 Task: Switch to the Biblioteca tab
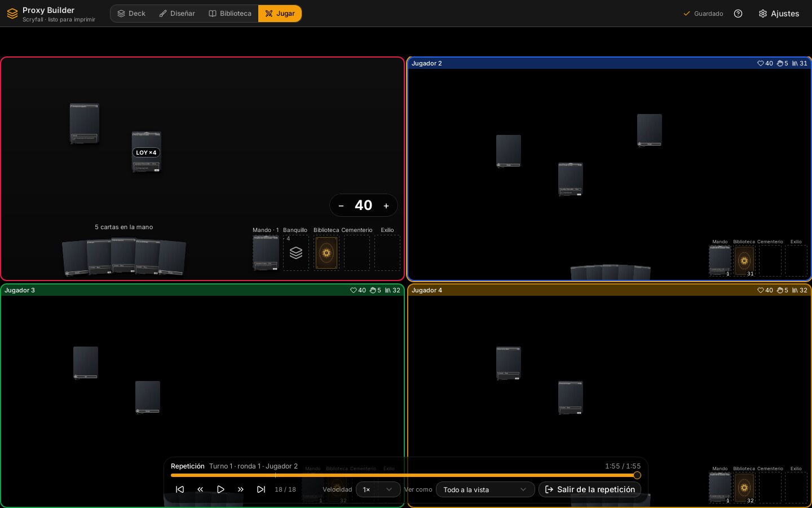[230, 14]
